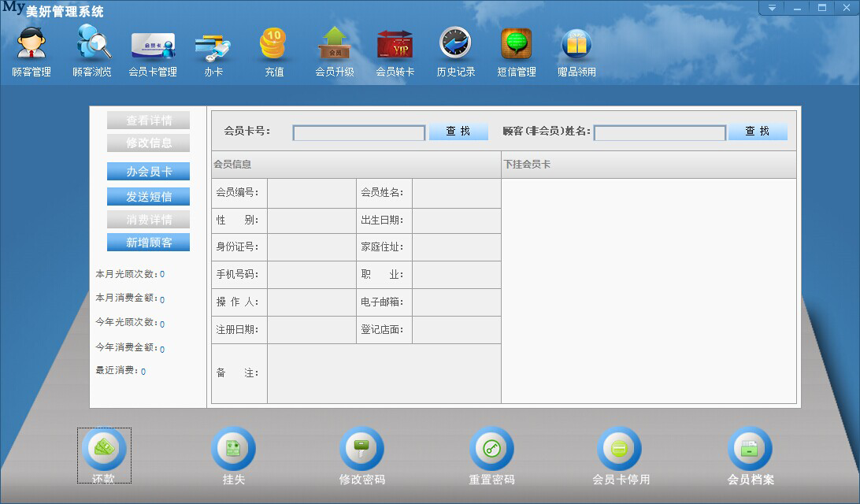Open the title bar dropdown arrow menu
Viewport: 860px width, 504px height.
coord(773,8)
